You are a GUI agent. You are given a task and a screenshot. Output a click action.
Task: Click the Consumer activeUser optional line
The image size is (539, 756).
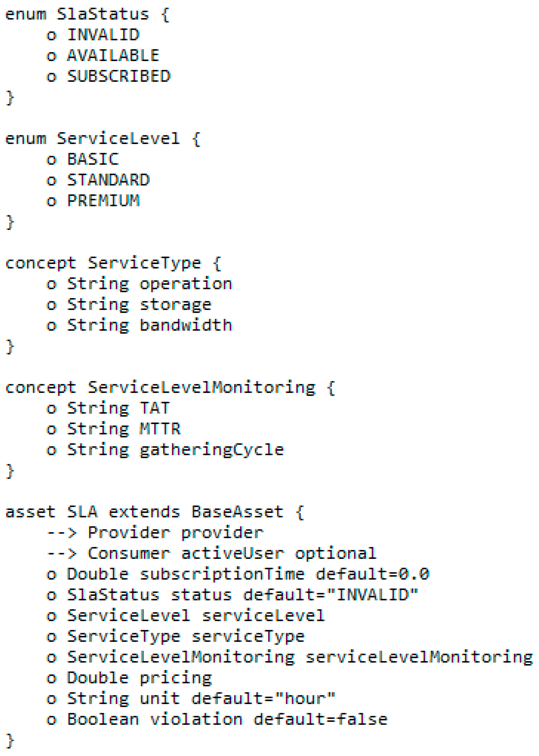pyautogui.click(x=211, y=553)
